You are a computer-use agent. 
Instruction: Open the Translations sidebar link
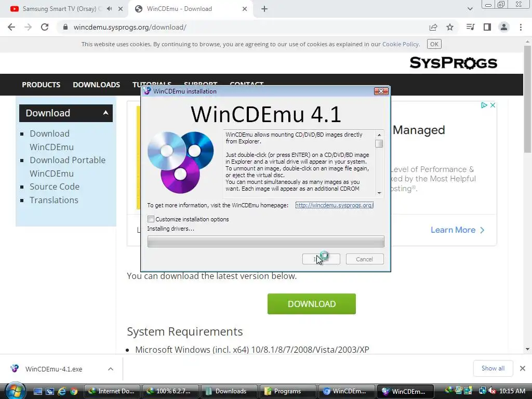[54, 200]
